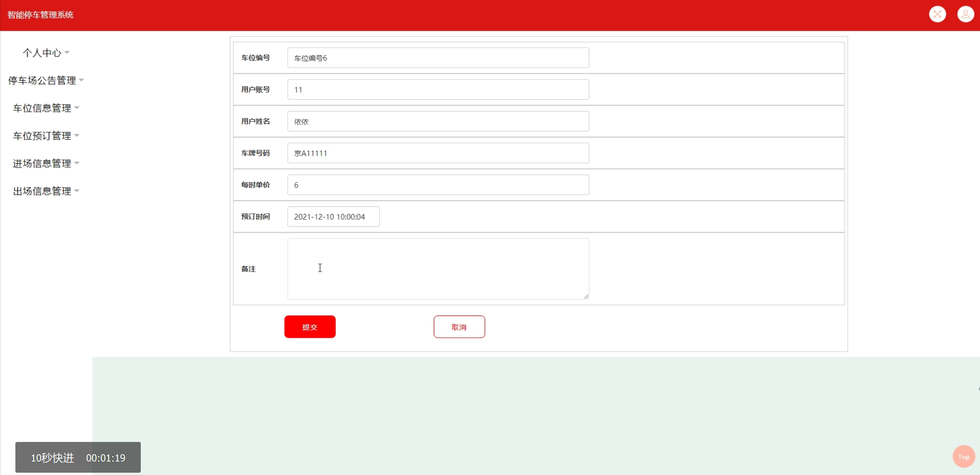
Task: Open the user profile avatar icon
Action: coord(965,15)
